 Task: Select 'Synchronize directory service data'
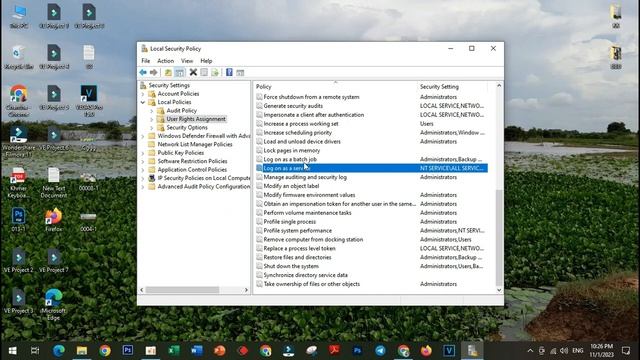point(371,276)
